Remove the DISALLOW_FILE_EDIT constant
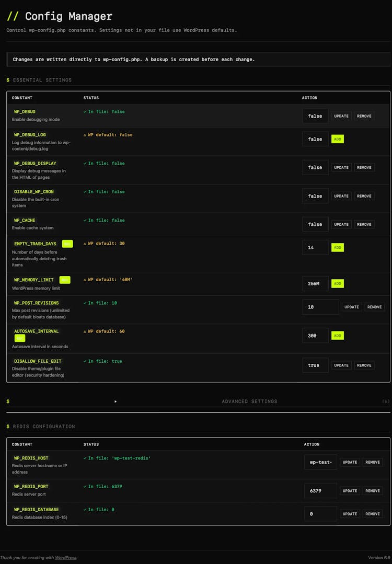The image size is (392, 564). [364, 365]
